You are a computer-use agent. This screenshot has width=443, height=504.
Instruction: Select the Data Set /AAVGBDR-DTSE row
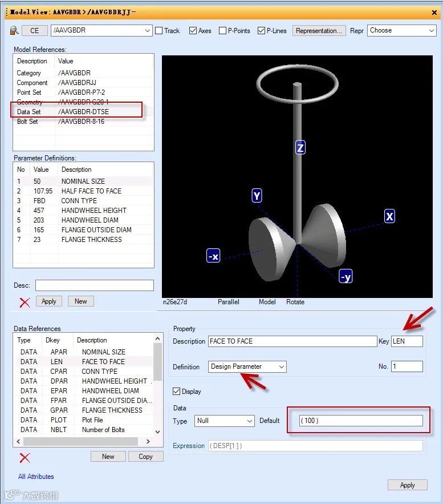(x=83, y=111)
